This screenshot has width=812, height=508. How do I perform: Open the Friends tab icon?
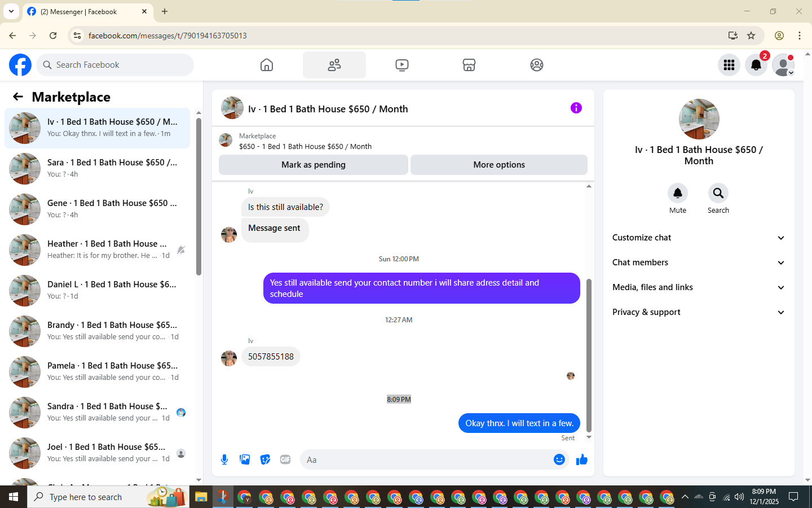334,65
